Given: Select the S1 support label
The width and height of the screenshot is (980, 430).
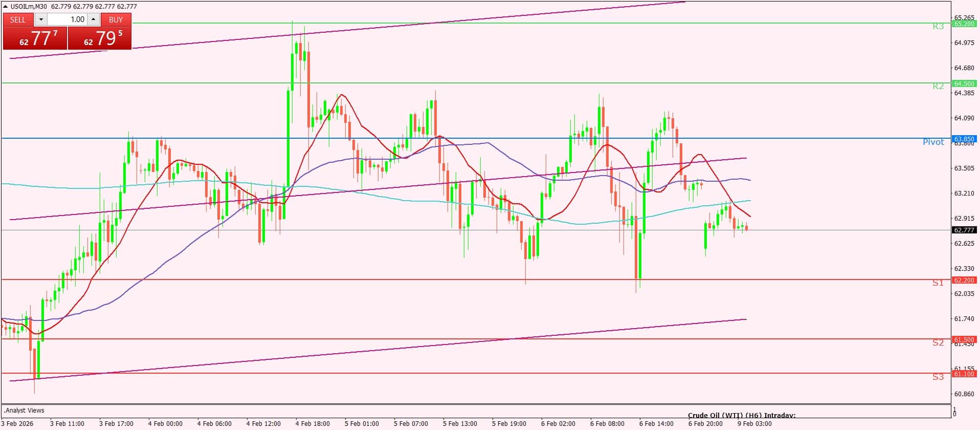Looking at the screenshot, I should point(938,283).
